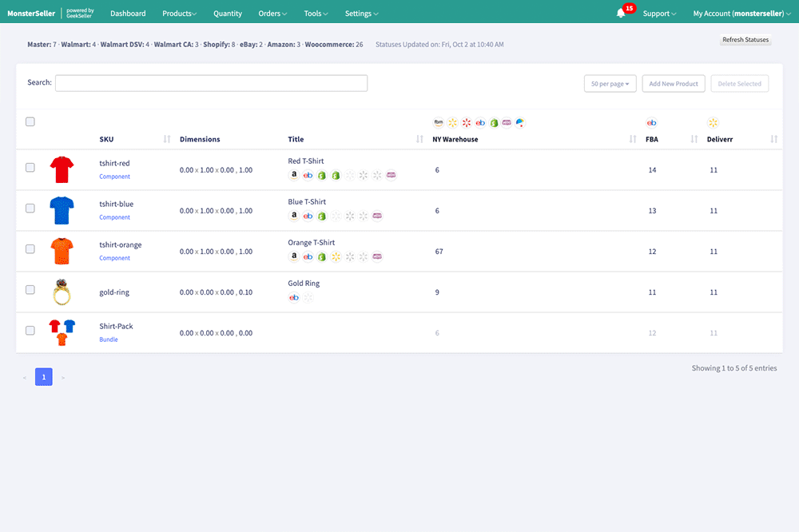Open the Shirt-Pack bundle thumbnail

[62, 333]
